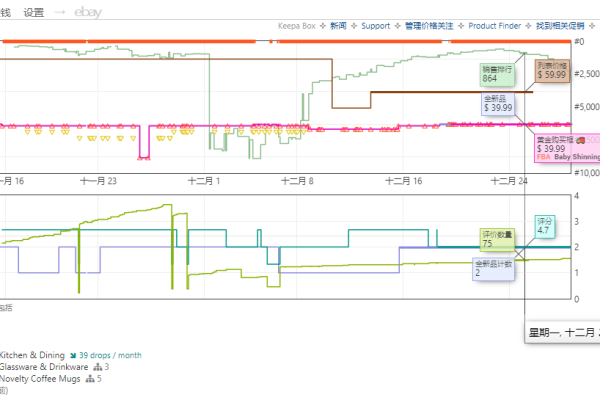This screenshot has width=600, height=400.
Task: Click the #5,000 rank axis label
Action: [x=587, y=107]
